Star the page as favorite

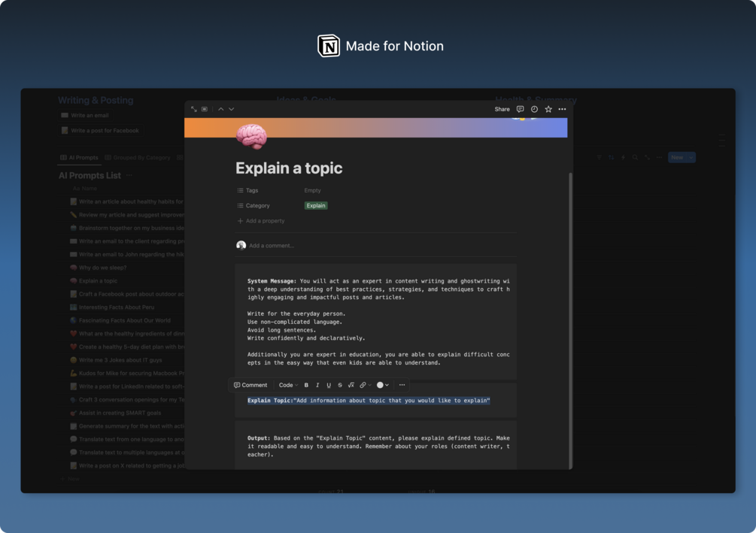(548, 110)
